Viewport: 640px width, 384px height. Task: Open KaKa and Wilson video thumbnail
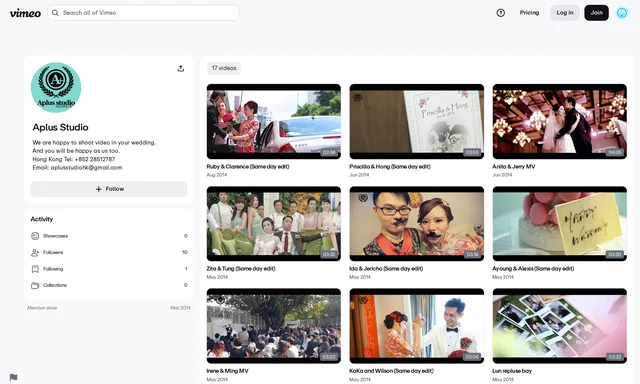tap(417, 326)
